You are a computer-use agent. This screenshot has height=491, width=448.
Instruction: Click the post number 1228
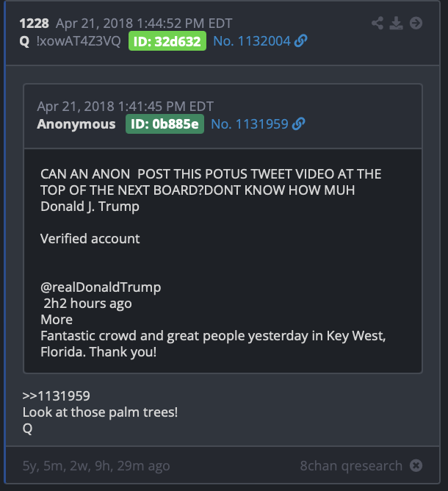coord(34,24)
